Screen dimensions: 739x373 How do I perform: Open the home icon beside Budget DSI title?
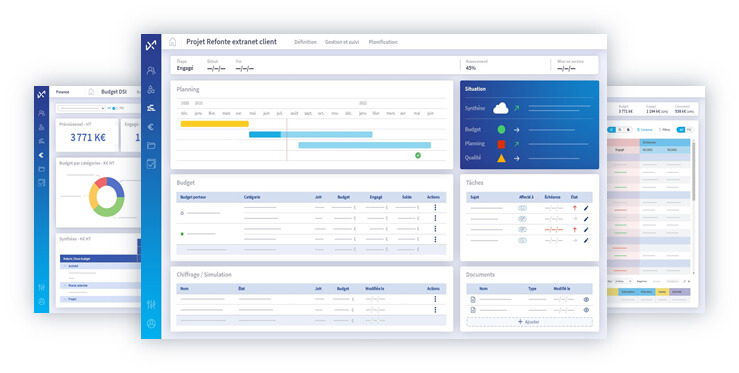click(x=91, y=92)
